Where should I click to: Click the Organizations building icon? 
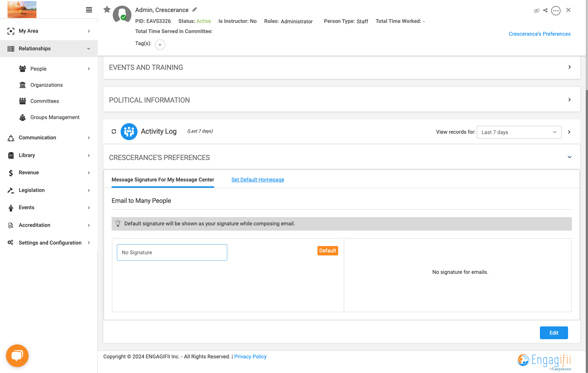[x=23, y=85]
